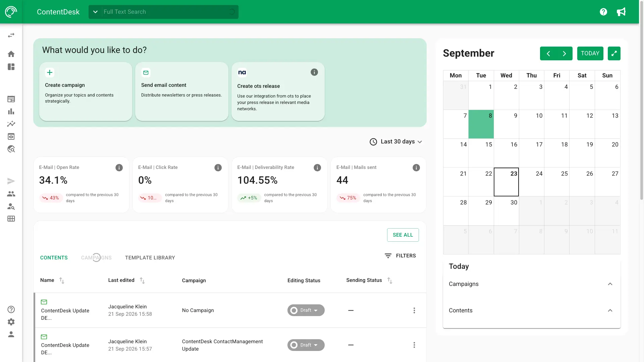Click the '43%' open rate trend badge
The width and height of the screenshot is (644, 362).
coord(51,198)
